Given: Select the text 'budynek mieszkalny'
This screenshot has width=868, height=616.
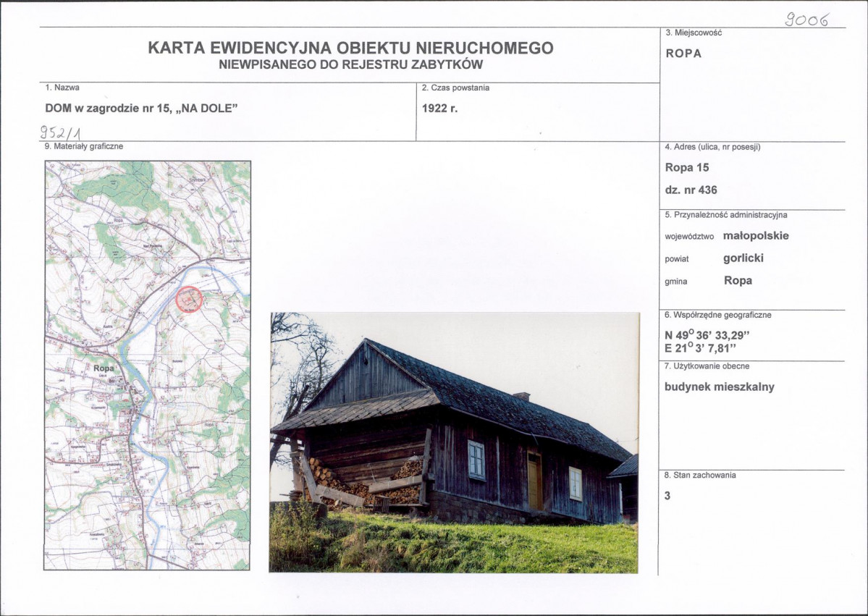Looking at the screenshot, I should [x=720, y=387].
